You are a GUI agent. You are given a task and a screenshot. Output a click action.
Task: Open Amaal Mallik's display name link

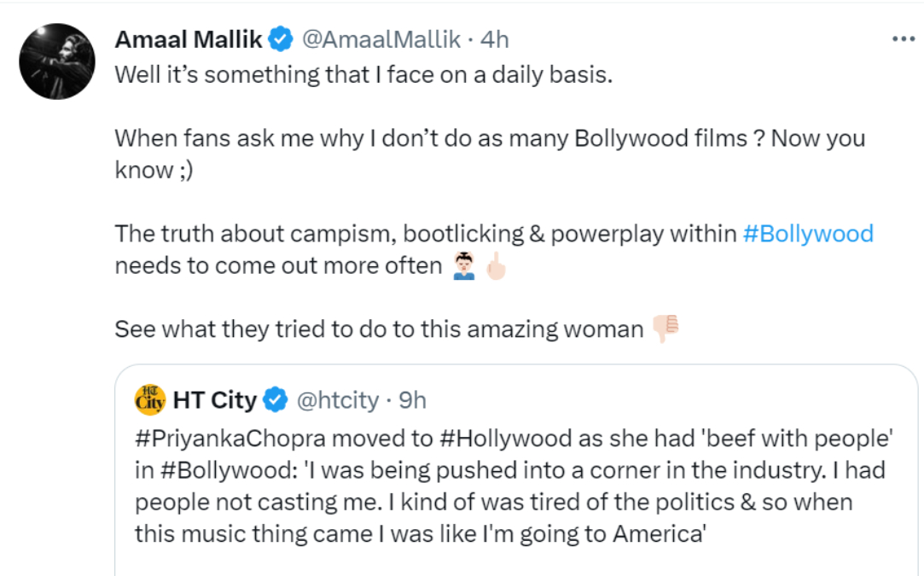click(189, 39)
